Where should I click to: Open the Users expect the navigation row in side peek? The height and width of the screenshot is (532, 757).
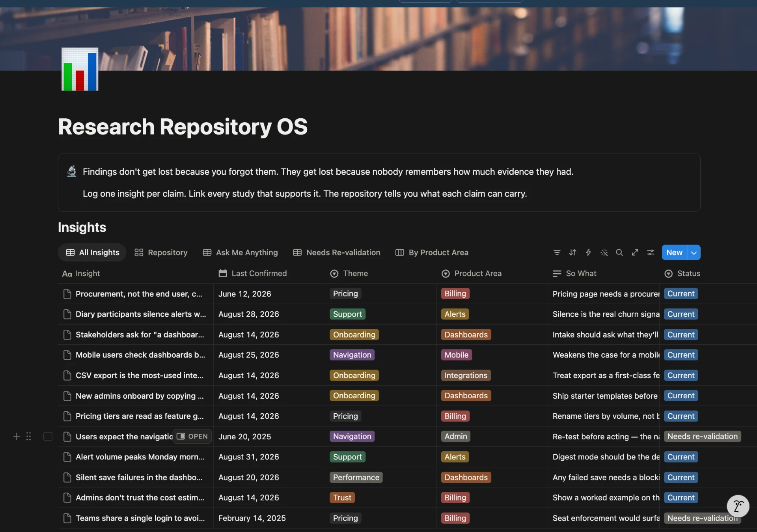pyautogui.click(x=192, y=436)
